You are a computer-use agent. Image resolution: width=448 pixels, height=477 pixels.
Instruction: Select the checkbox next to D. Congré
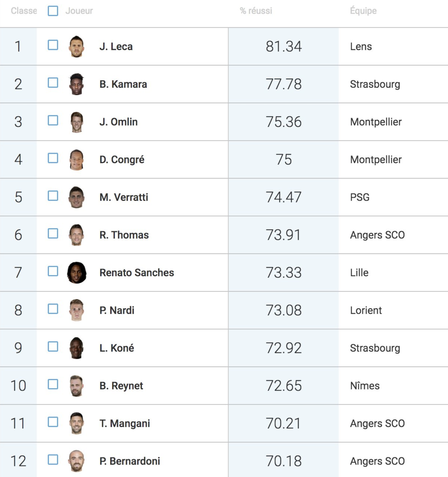pos(53,158)
